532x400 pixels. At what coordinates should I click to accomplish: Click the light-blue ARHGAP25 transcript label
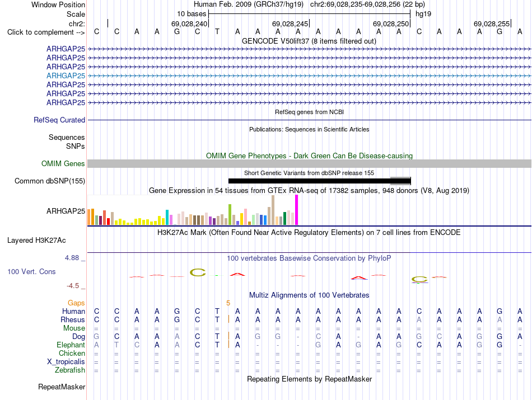tap(66, 76)
